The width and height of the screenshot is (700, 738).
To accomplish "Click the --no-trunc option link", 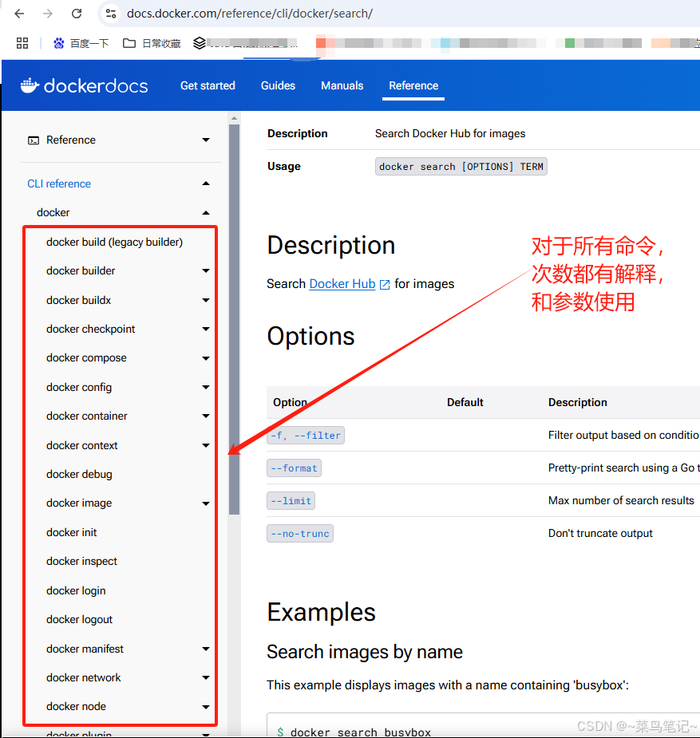I will pos(300,534).
